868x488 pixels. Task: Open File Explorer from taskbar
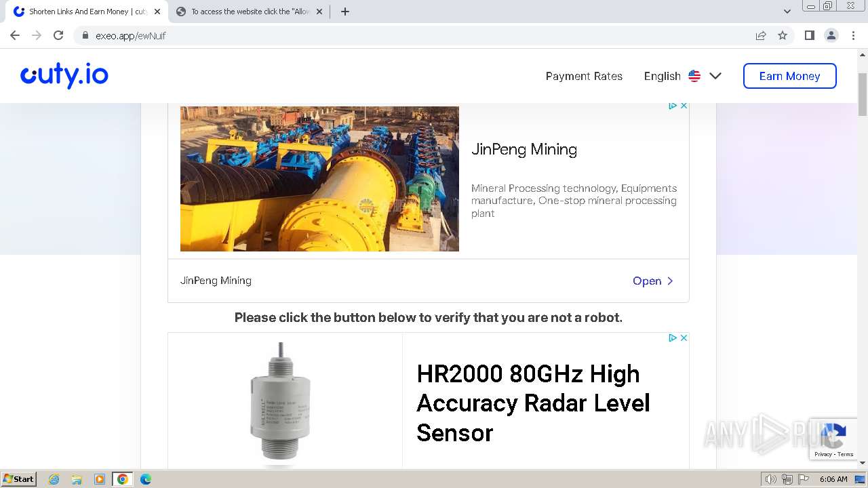pyautogui.click(x=77, y=479)
